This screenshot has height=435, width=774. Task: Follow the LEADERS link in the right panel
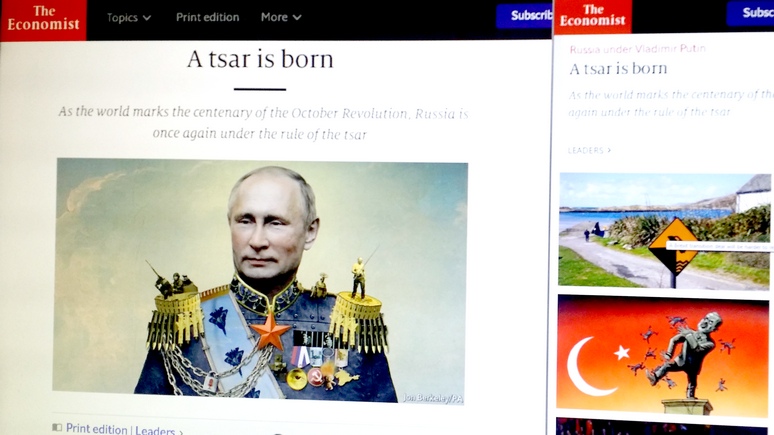point(589,150)
